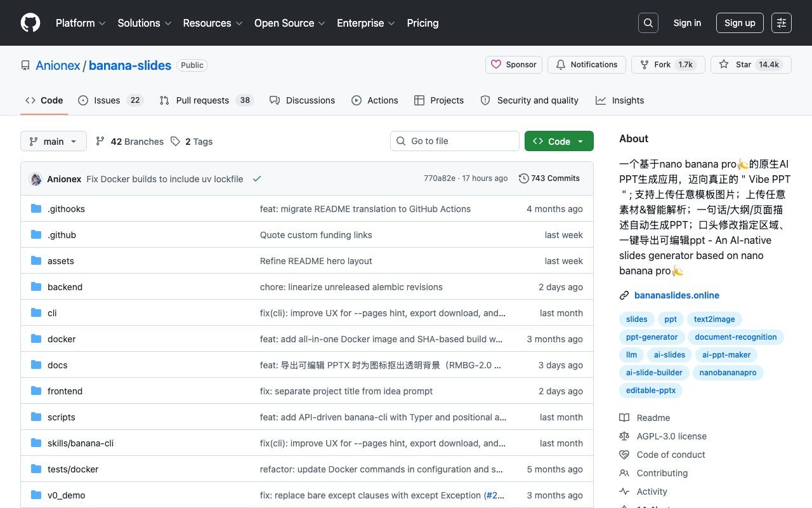Screen dimensions: 812x508
Task: Open the Security and quality tab
Action: coord(530,100)
